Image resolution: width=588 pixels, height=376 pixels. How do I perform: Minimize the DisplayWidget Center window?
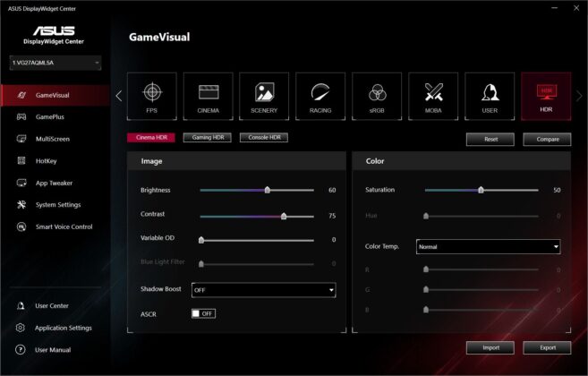tap(555, 8)
